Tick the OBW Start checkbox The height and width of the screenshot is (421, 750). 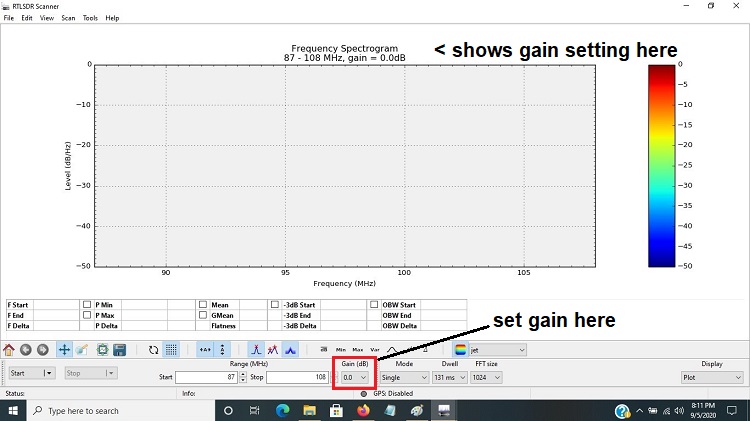374,305
